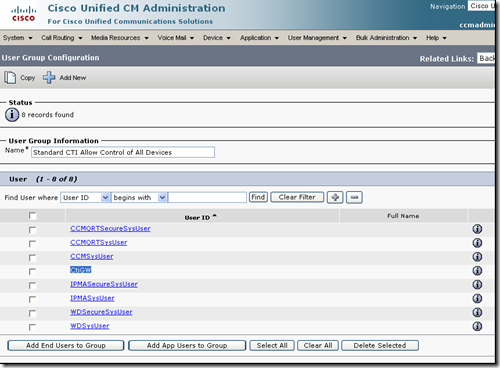Open the 'begins with' operator dropdown

(139, 198)
